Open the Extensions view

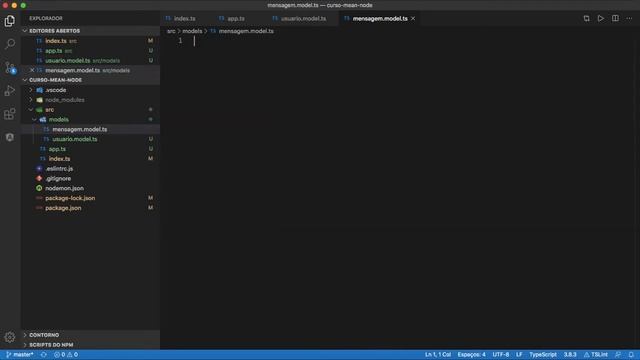[x=10, y=114]
